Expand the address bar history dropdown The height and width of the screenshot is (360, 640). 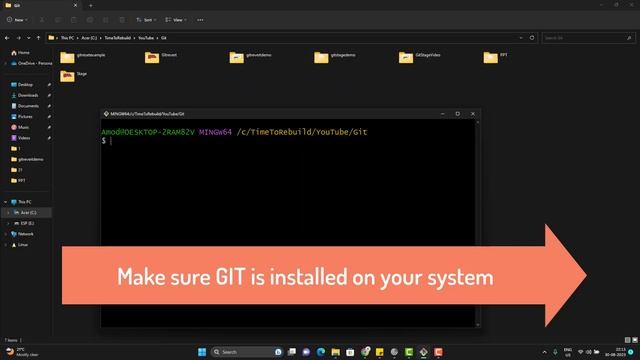pyautogui.click(x=521, y=38)
